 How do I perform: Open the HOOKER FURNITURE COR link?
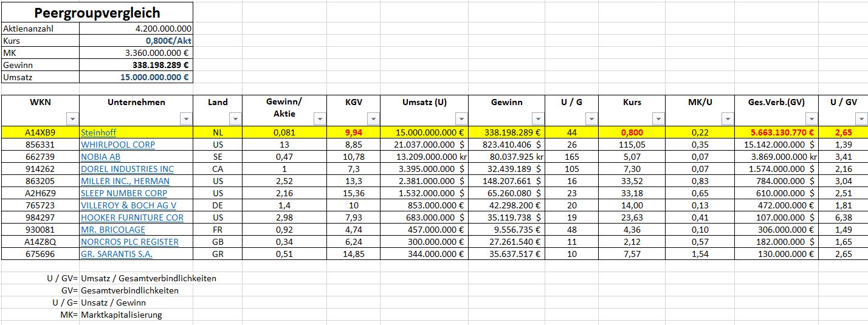[x=132, y=217]
